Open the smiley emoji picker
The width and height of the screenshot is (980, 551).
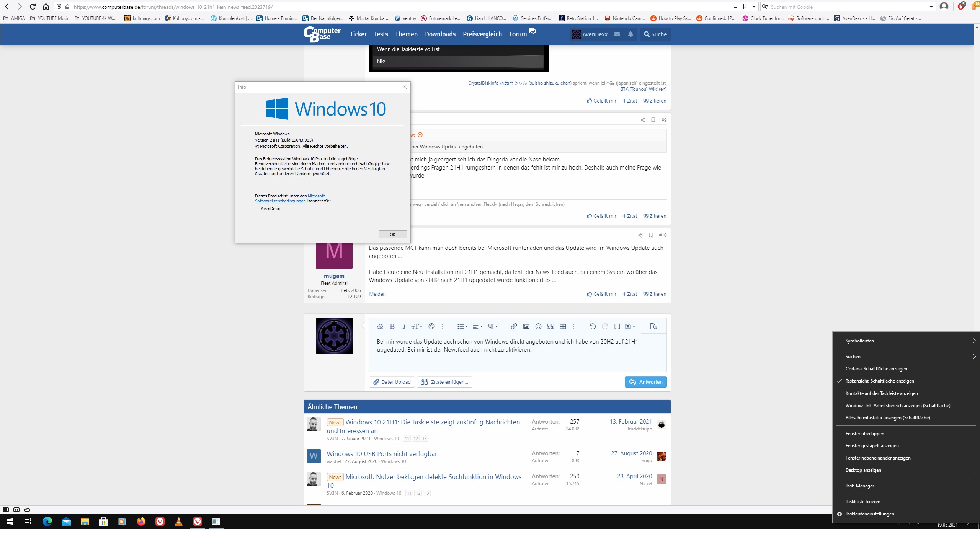pos(538,326)
